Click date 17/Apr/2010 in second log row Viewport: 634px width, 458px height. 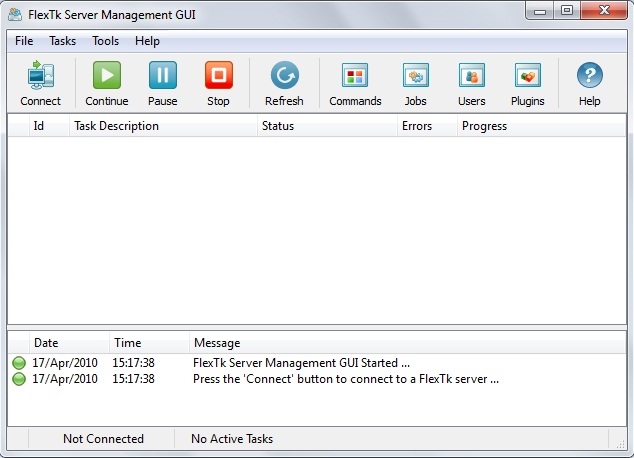click(x=65, y=379)
